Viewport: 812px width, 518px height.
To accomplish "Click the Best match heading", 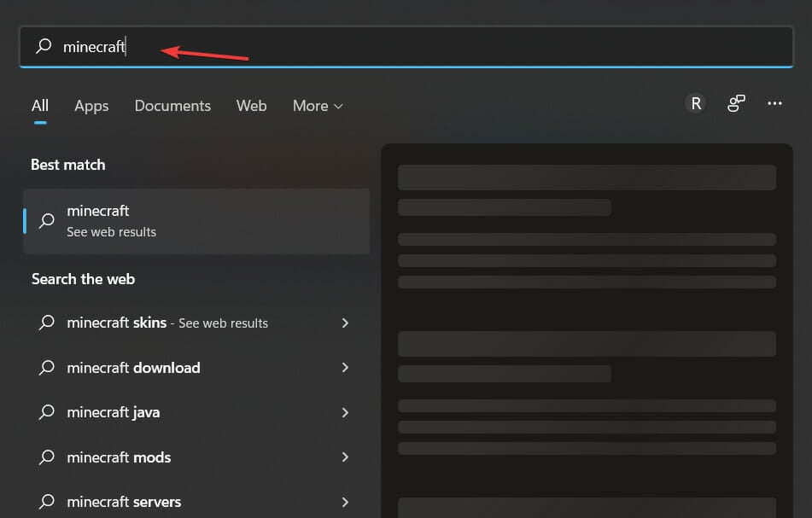I will [x=67, y=165].
